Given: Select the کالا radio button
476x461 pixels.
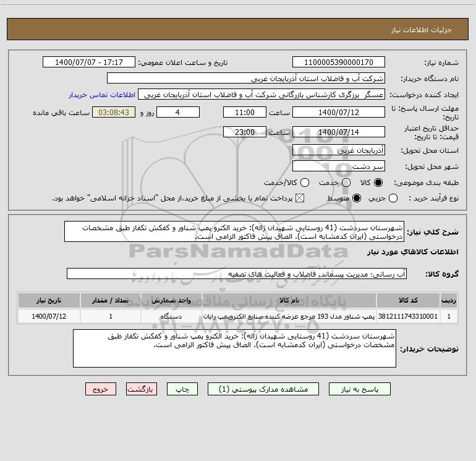Looking at the screenshot, I should 378,183.
